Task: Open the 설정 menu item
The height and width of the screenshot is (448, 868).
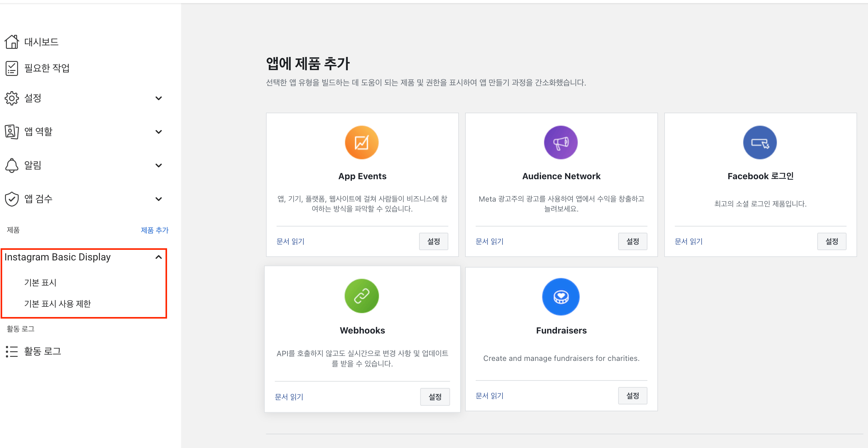Action: [33, 98]
